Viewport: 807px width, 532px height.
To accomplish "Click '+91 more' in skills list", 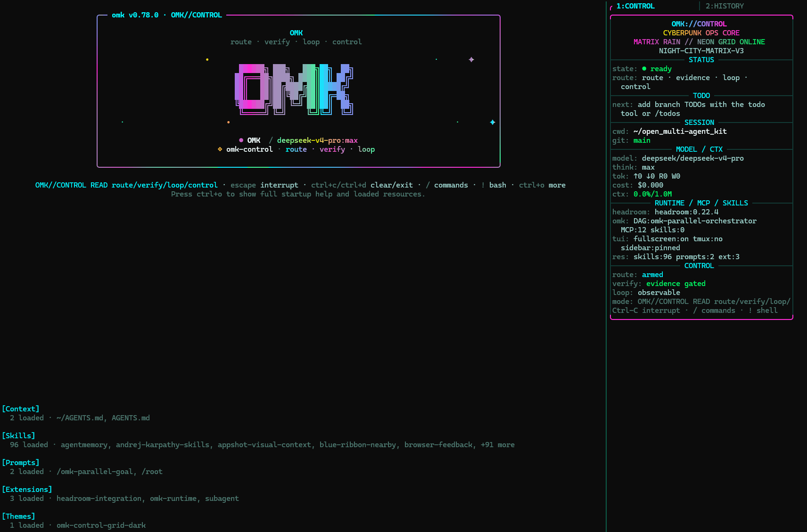I will click(x=498, y=445).
